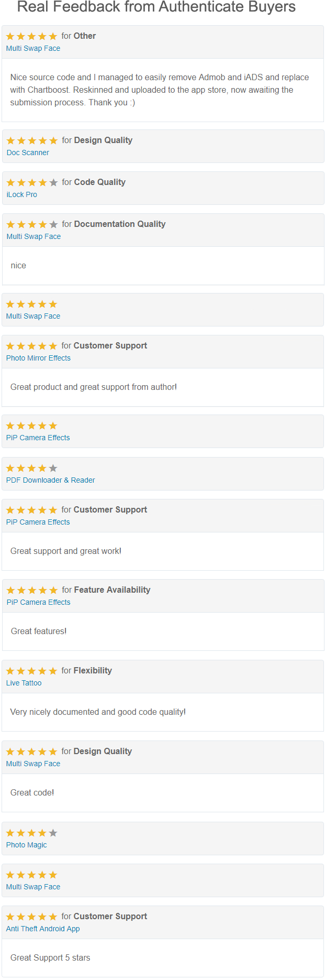Click the 'Great Support 5 stars' review text
The height and width of the screenshot is (980, 325).
pyautogui.click(x=50, y=957)
